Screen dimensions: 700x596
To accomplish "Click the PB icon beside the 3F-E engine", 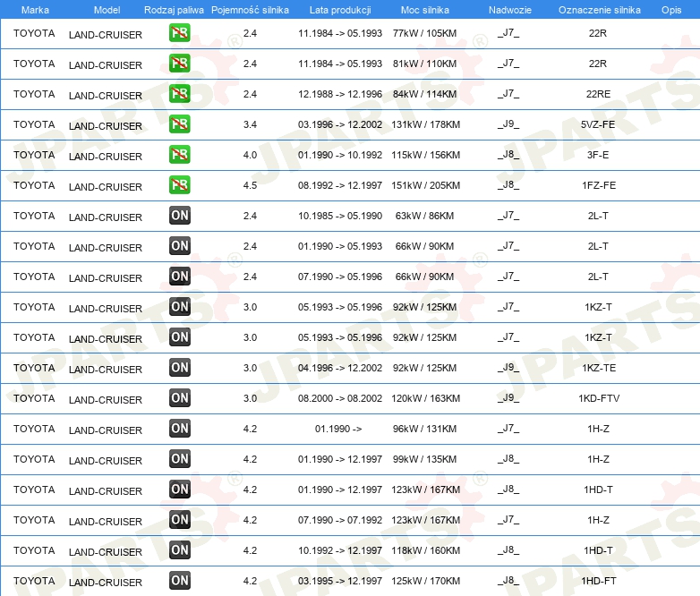I will click(180, 155).
